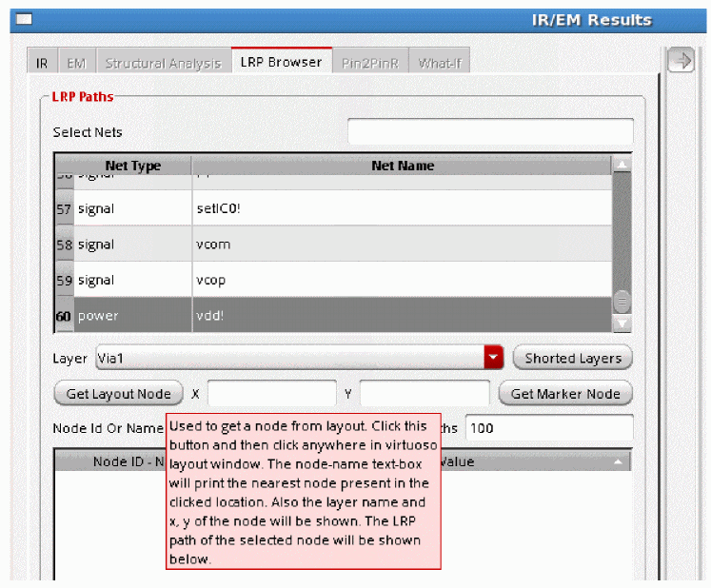Click the paths field containing 100

tap(549, 427)
